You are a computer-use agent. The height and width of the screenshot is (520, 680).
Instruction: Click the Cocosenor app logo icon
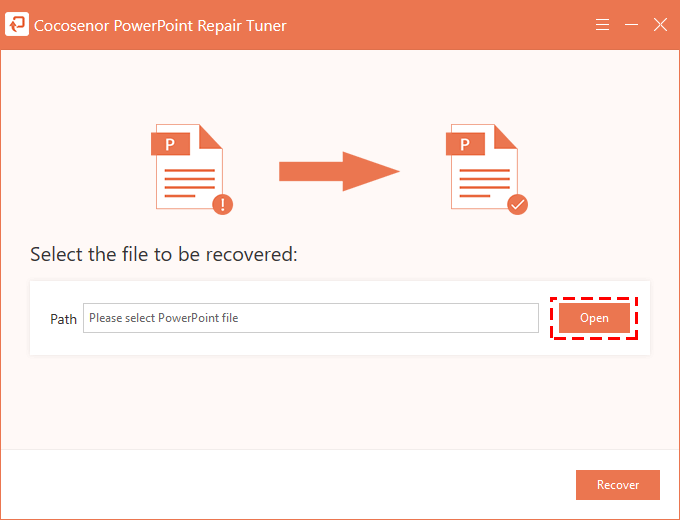(x=17, y=24)
